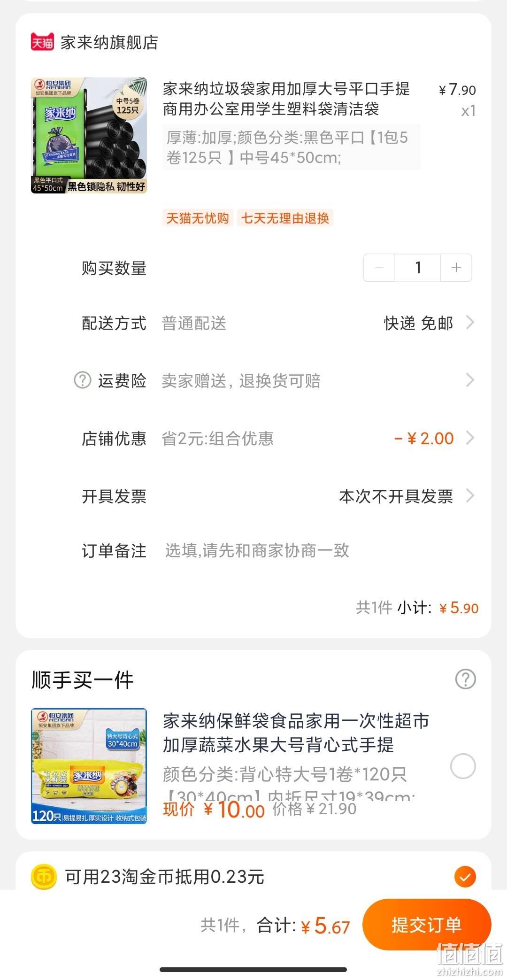Image resolution: width=507 pixels, height=980 pixels.
Task: Expand the 运费险 details chevron
Action: [x=470, y=380]
